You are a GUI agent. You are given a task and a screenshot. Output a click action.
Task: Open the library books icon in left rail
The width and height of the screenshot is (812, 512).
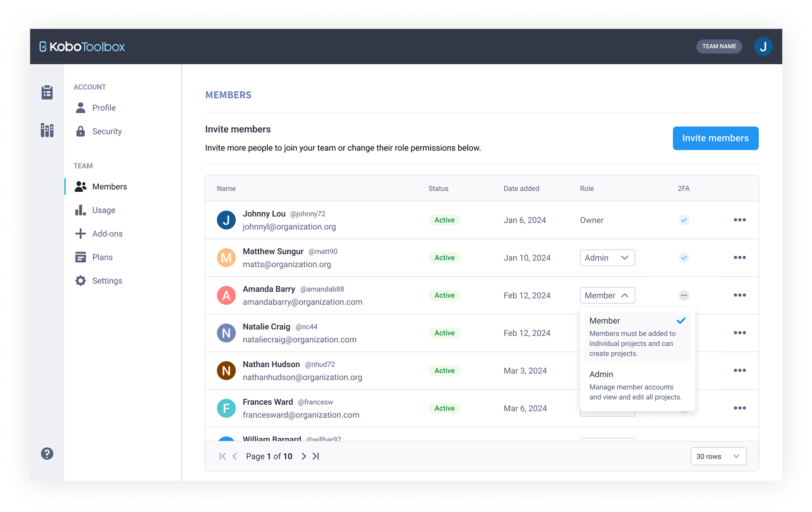47,130
